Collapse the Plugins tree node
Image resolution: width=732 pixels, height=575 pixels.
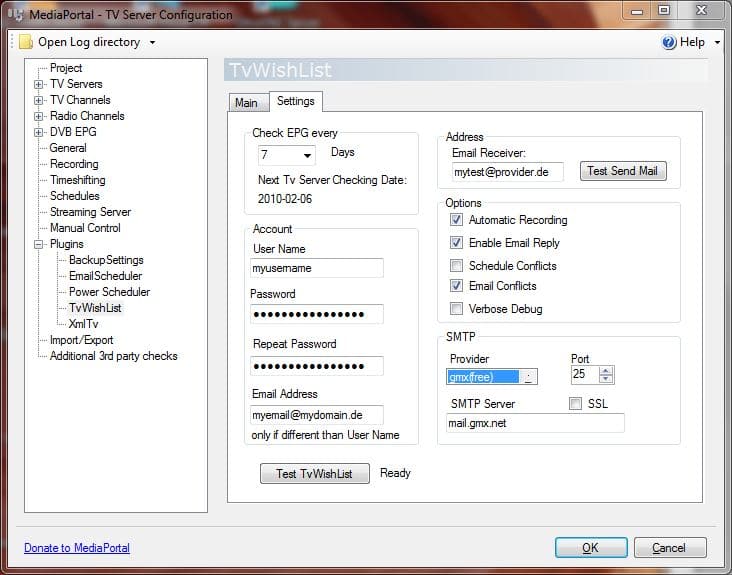(39, 244)
